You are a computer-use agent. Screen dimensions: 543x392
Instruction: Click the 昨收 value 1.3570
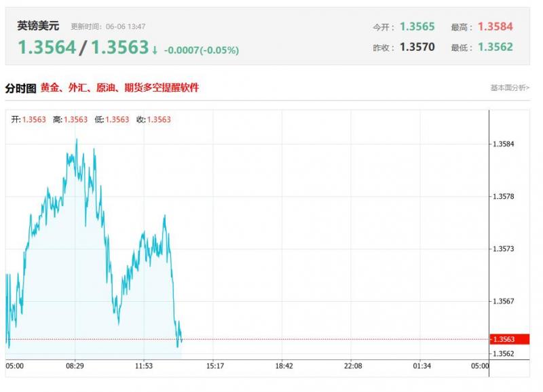417,47
